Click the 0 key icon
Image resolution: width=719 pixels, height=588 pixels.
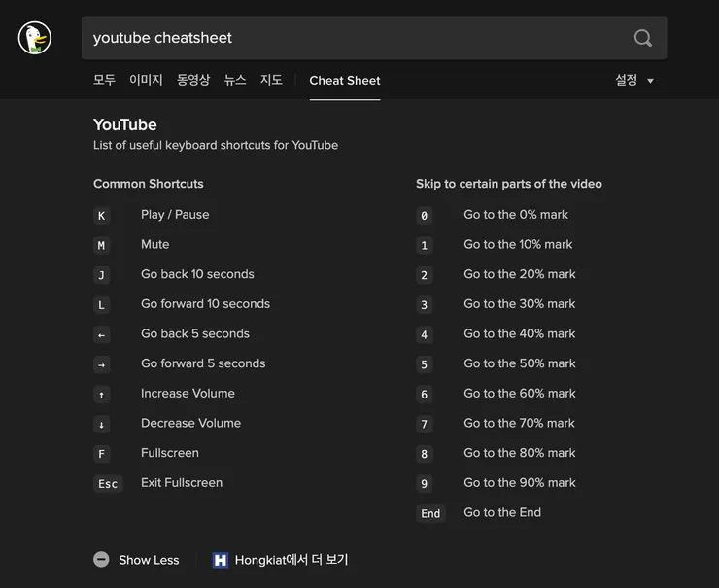[425, 216]
